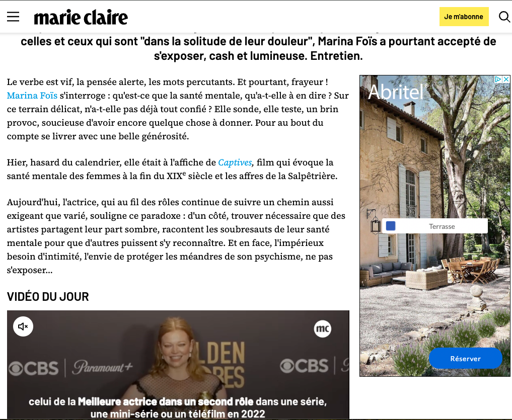This screenshot has height=420, width=512.
Task: Click the Je m'abonne button
Action: 464,17
